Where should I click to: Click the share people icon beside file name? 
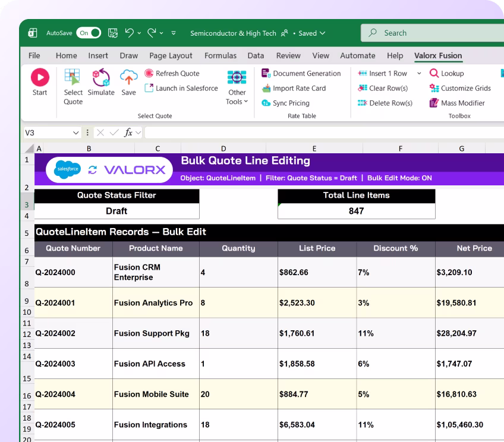(x=285, y=33)
